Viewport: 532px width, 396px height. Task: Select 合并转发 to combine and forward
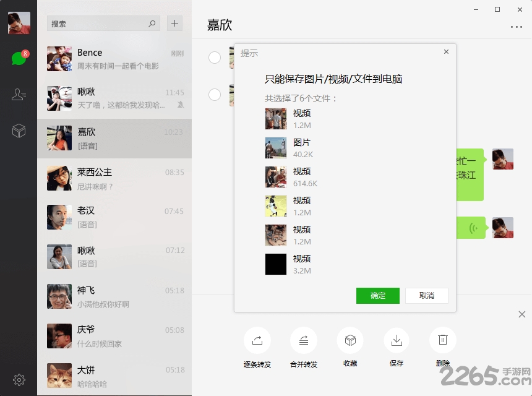tap(303, 339)
